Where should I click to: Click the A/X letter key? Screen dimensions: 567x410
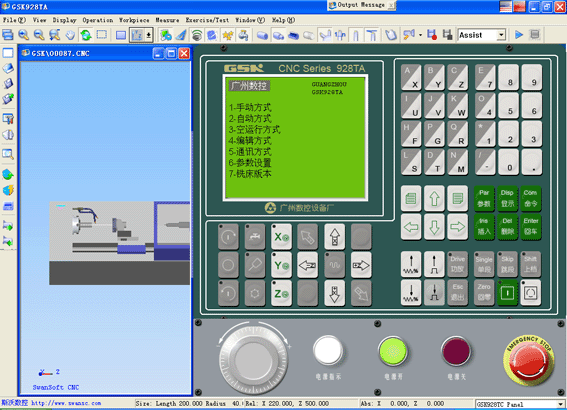(411, 77)
